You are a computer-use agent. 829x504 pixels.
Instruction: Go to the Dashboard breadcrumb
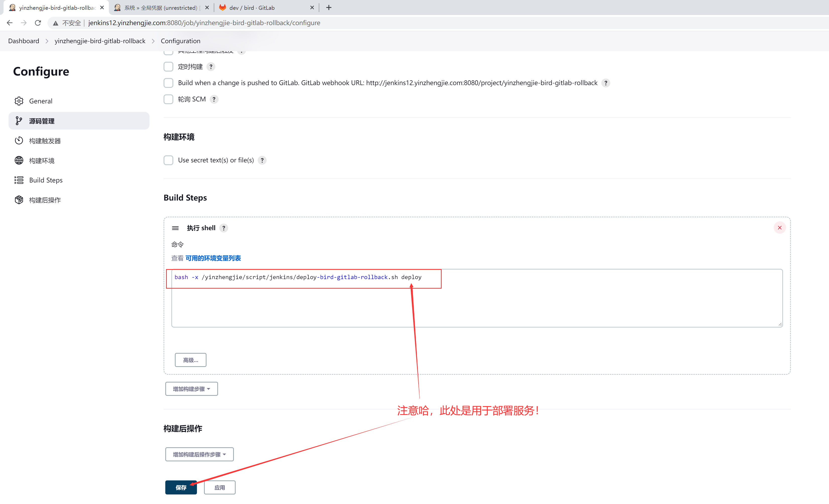pos(24,41)
